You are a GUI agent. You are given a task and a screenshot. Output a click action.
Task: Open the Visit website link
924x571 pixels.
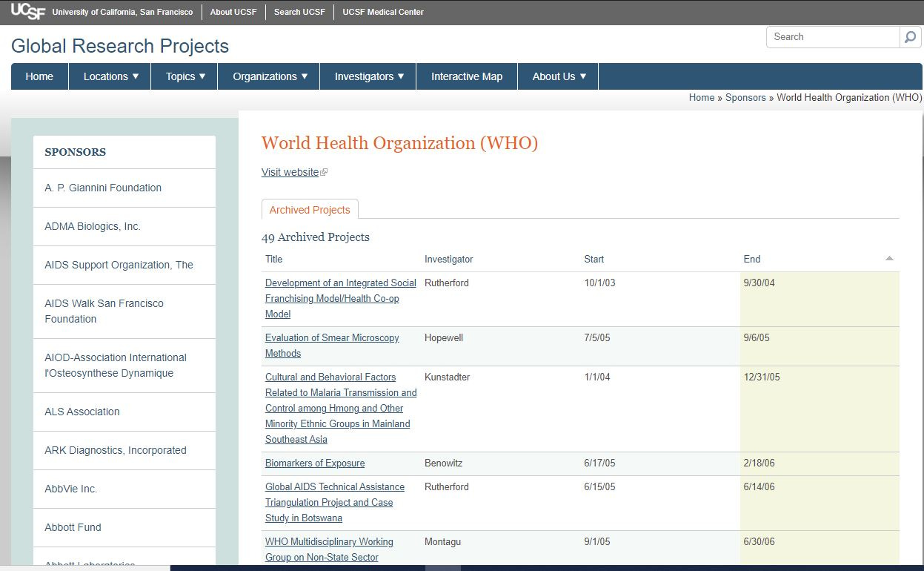pyautogui.click(x=290, y=172)
